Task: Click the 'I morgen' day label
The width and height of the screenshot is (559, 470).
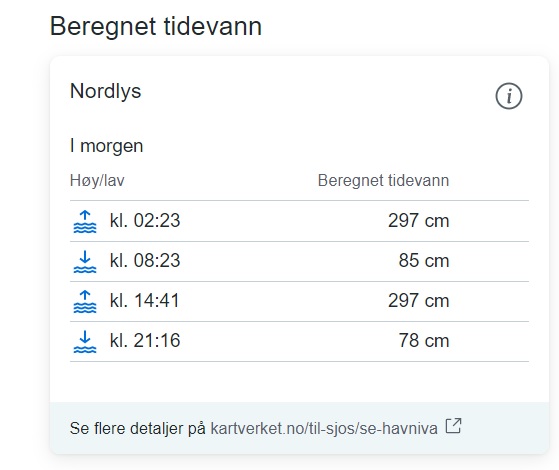Action: click(x=106, y=146)
